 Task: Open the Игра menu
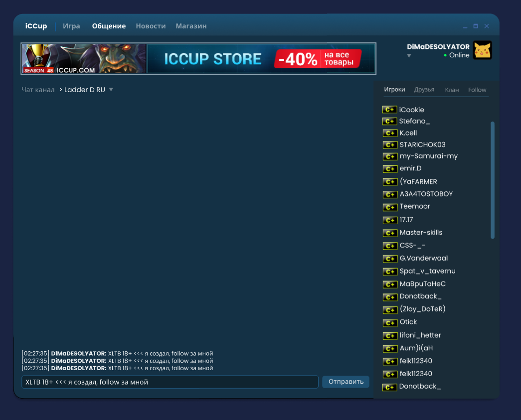[71, 26]
